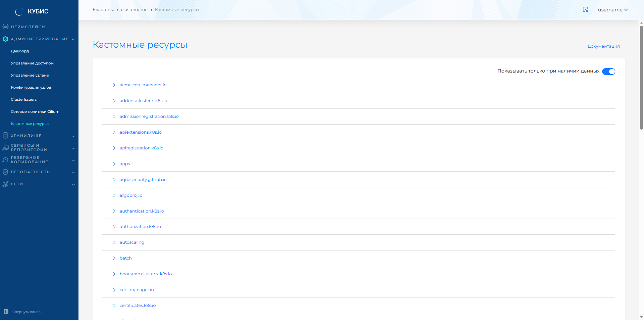Click the vertical page scrollbar thumb
Screen dimensions: 644x320
point(641,77)
